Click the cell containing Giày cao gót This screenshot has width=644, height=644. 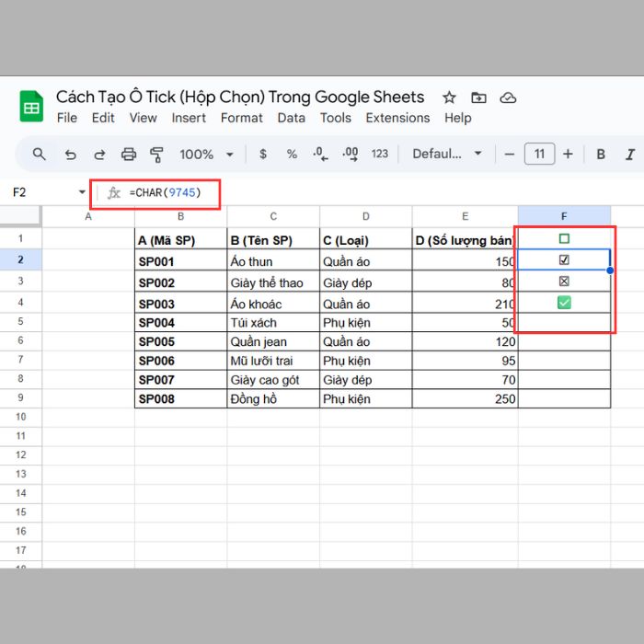point(273,379)
